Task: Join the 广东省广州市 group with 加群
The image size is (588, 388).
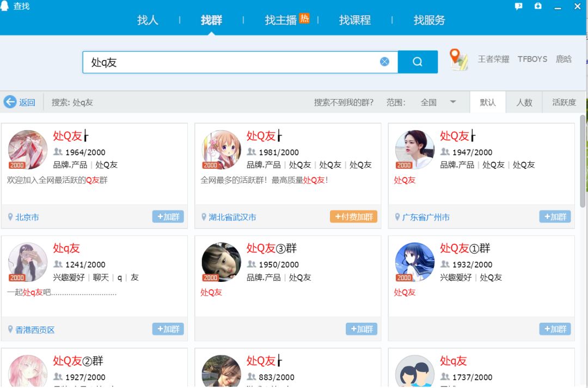Action: pos(555,217)
